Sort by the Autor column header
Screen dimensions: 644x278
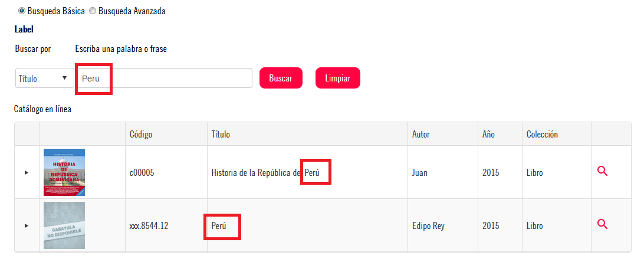tap(420, 135)
